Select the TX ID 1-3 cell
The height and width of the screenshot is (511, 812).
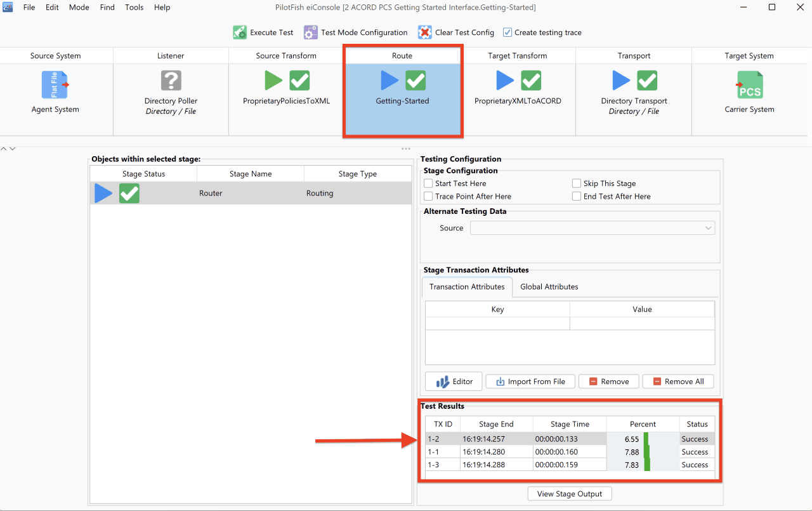(443, 465)
